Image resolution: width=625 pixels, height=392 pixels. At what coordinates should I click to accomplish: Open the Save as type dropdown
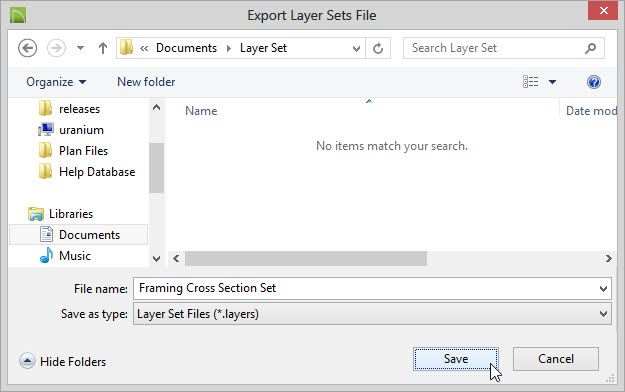[x=603, y=314]
